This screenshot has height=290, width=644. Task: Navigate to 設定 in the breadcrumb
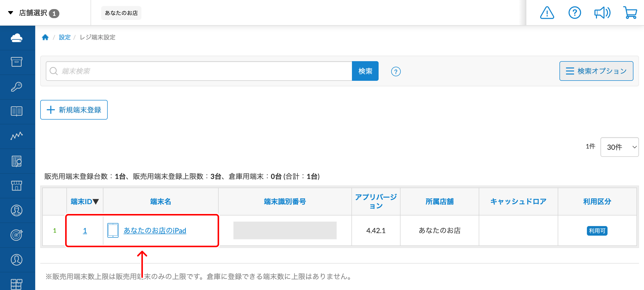(65, 37)
